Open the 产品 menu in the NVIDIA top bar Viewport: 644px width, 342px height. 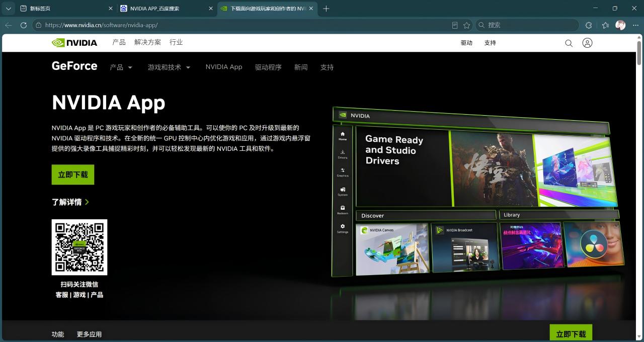point(119,43)
